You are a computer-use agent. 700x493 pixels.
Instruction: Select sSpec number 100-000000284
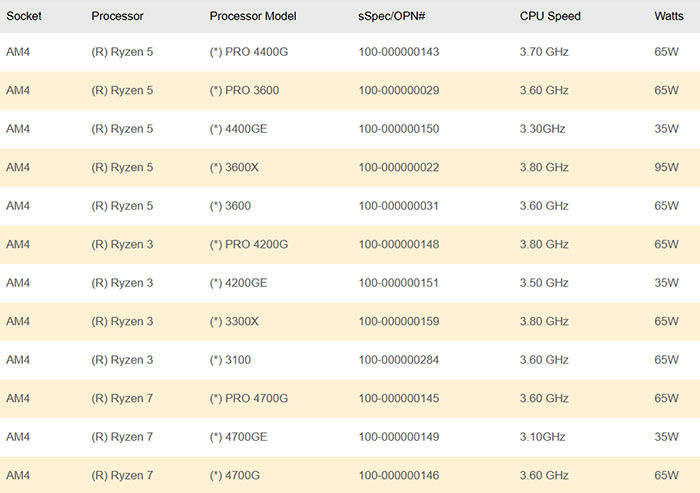pos(398,360)
